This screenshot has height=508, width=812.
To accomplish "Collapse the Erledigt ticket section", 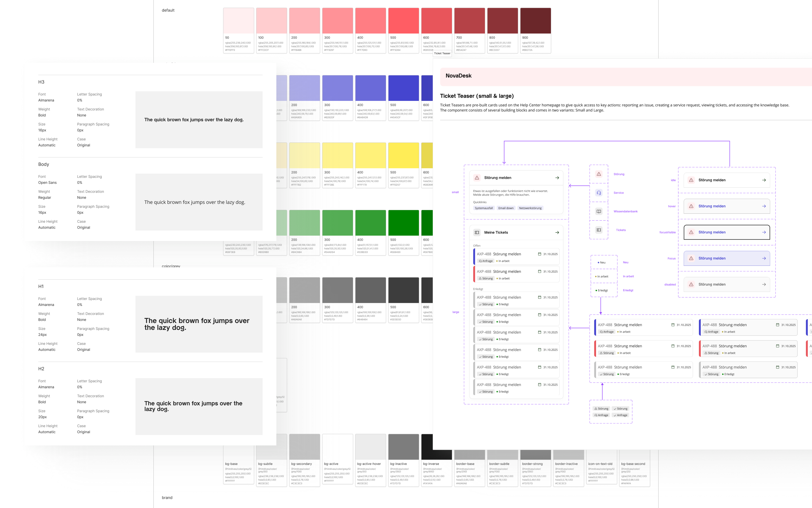I will (x=478, y=289).
